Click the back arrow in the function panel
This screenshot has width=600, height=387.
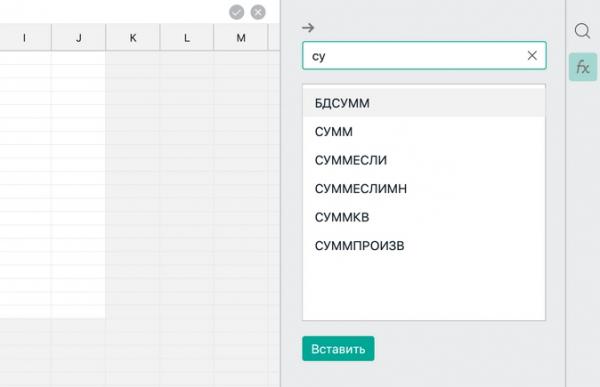[308, 28]
